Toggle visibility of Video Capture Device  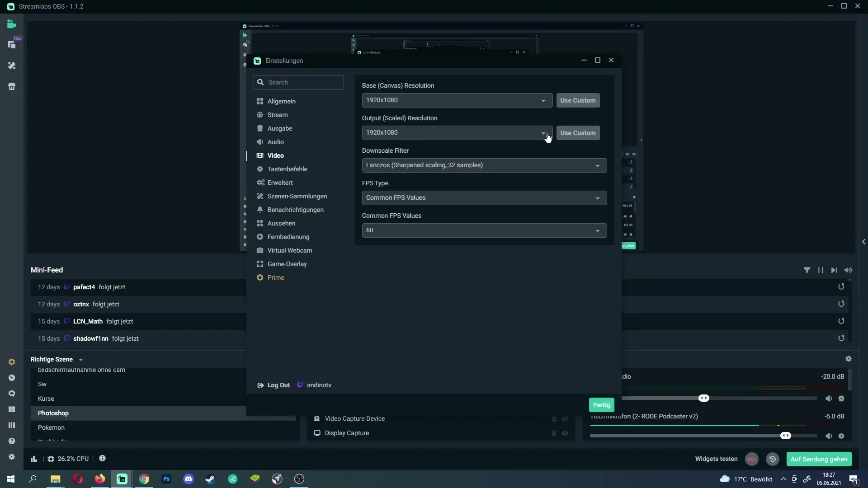coord(565,419)
